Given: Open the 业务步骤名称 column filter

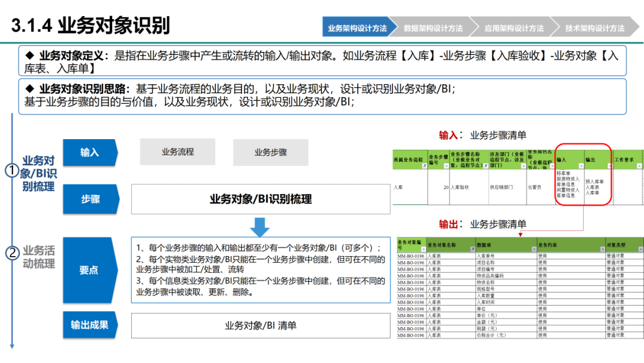Looking at the screenshot, I should click(x=485, y=166).
